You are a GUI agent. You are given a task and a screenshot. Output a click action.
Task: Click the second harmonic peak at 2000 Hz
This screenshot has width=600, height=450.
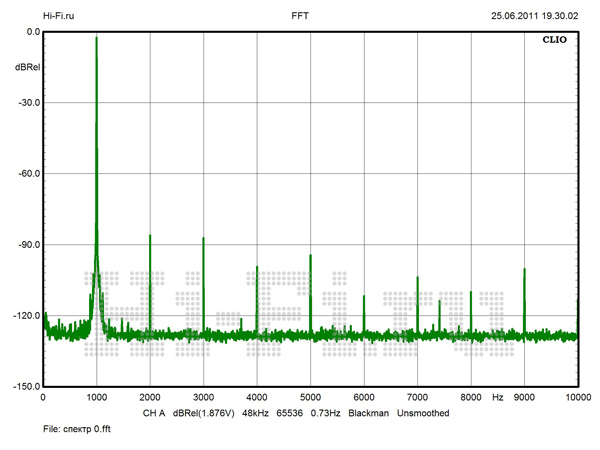(x=150, y=236)
